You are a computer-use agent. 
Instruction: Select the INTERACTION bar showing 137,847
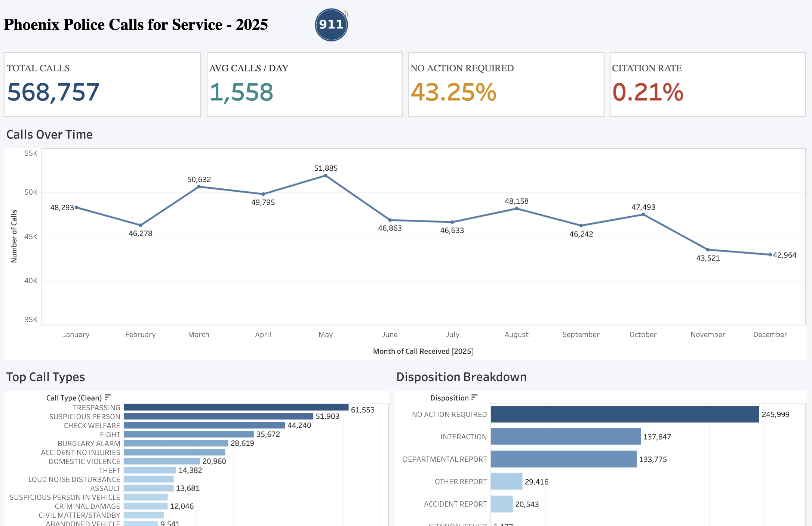click(x=566, y=436)
